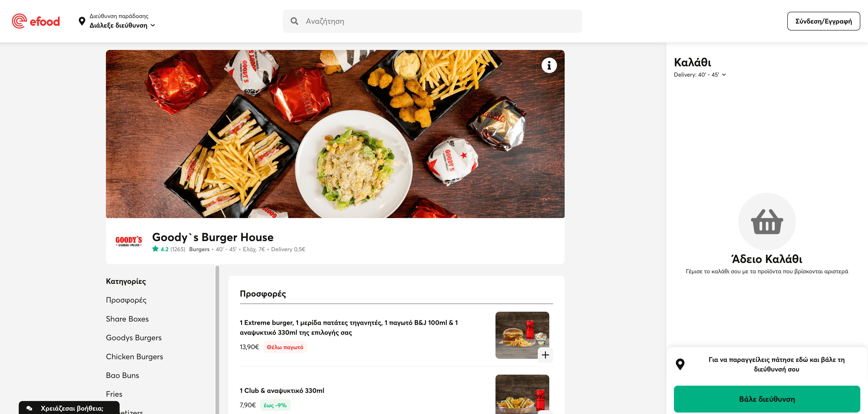Add Extreme burger offer with plus icon
868x414 pixels.
(x=545, y=355)
